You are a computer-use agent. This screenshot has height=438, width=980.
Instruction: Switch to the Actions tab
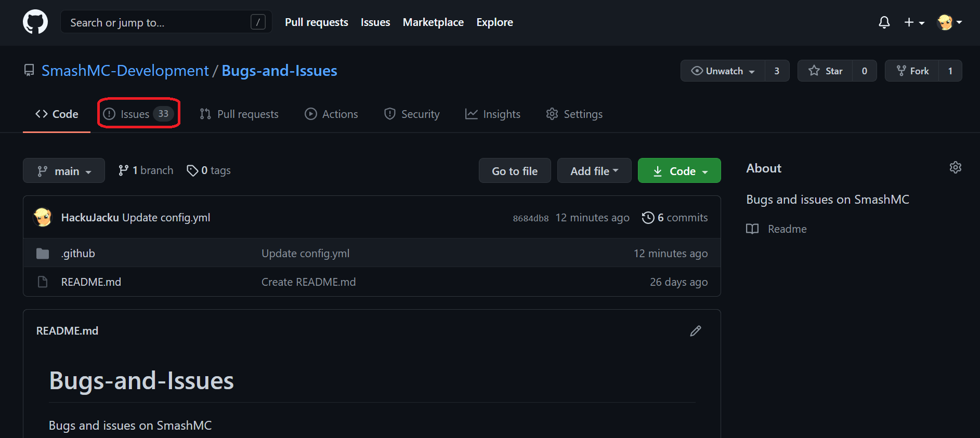[x=331, y=114]
